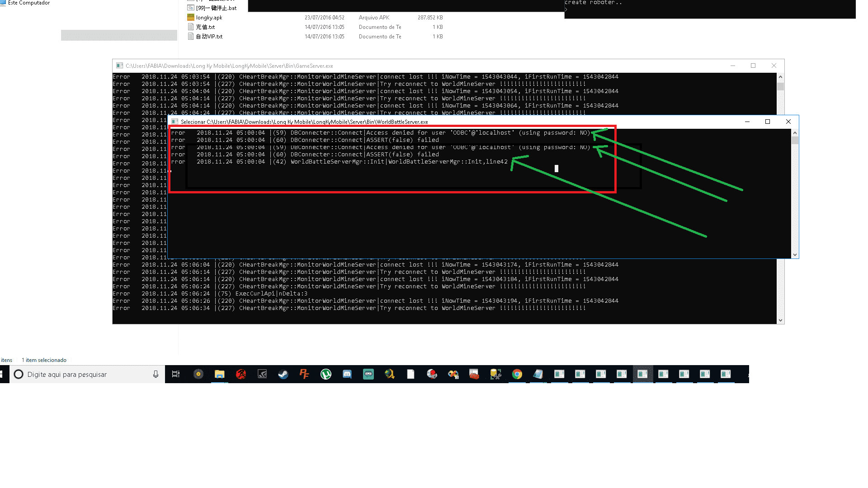Click the 'Arquivo APK' type cell
Image resolution: width=868 pixels, height=488 pixels.
click(x=374, y=18)
